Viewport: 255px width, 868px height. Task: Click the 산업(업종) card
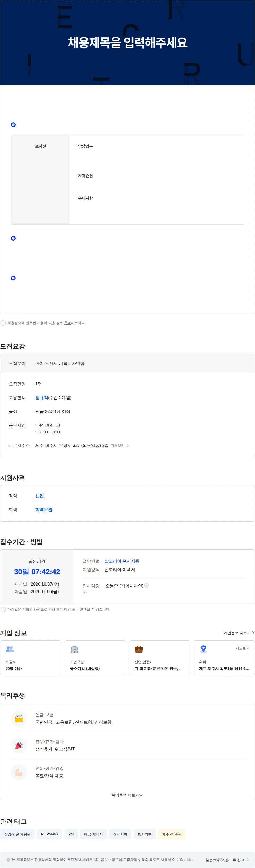(160, 657)
